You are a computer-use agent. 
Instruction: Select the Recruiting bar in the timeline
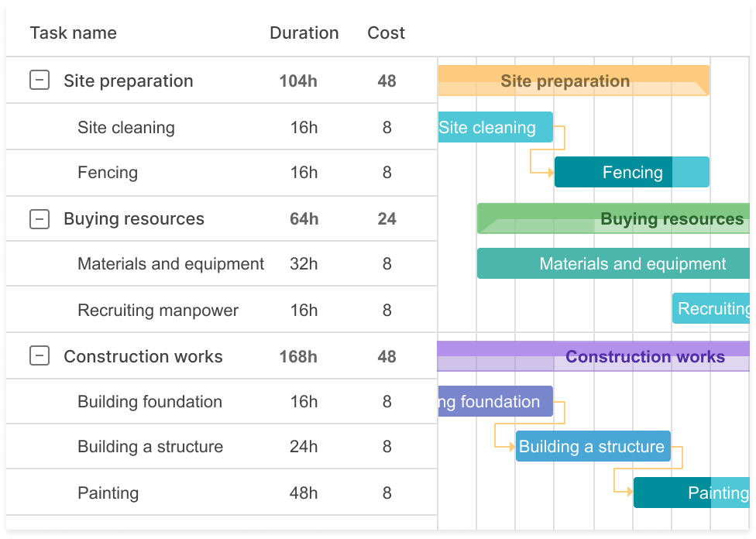click(711, 308)
